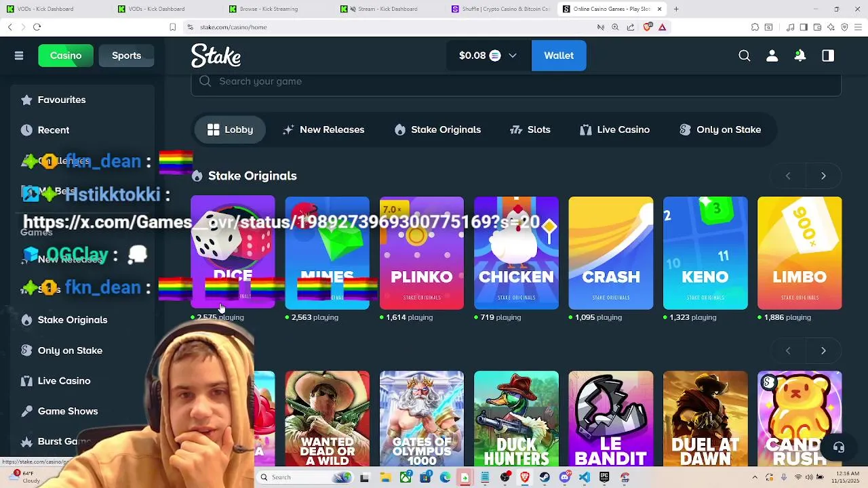Show previous Stake Originals games
This screenshot has height=488, width=868.
pyautogui.click(x=788, y=176)
